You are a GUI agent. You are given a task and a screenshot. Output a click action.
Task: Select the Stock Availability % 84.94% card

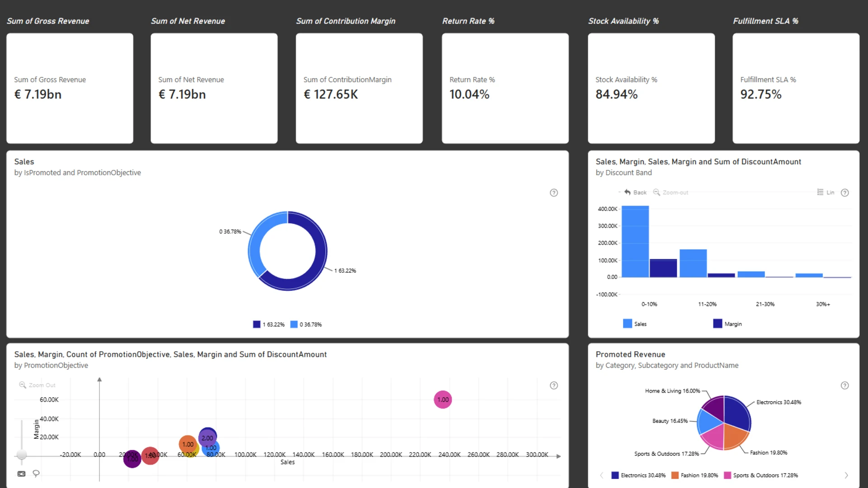(x=651, y=88)
